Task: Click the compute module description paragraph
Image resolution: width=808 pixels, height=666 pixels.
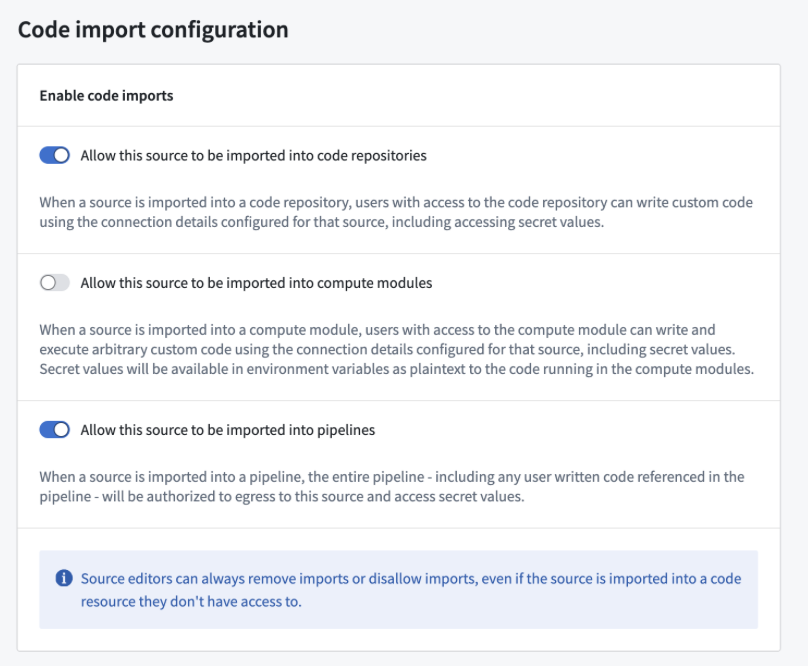Action: tap(397, 349)
